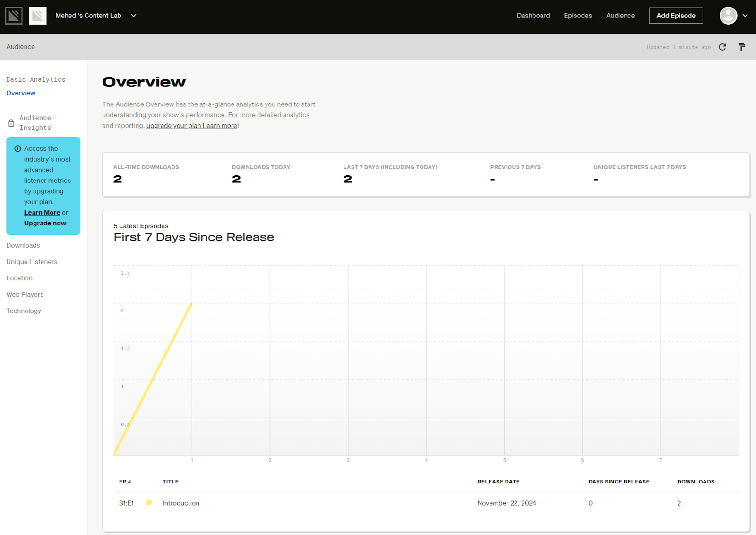Click the Upgrade now link
The width and height of the screenshot is (756, 535).
[x=45, y=223]
